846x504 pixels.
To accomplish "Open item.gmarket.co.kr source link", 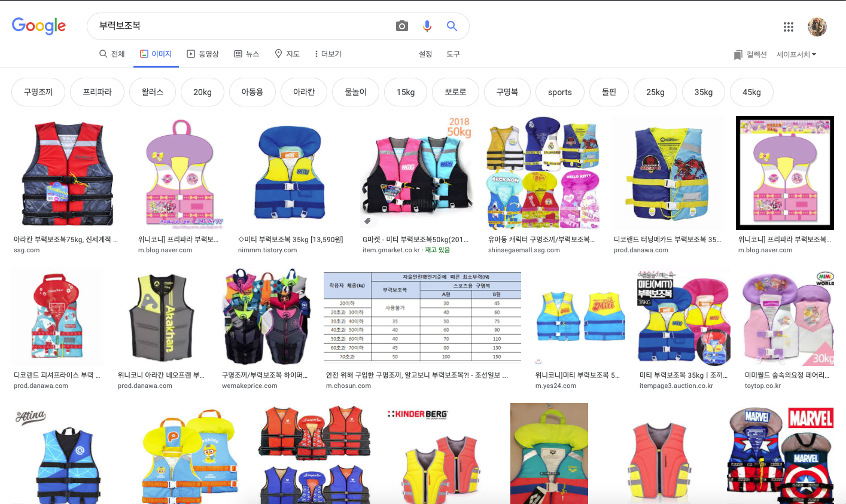I will [391, 250].
